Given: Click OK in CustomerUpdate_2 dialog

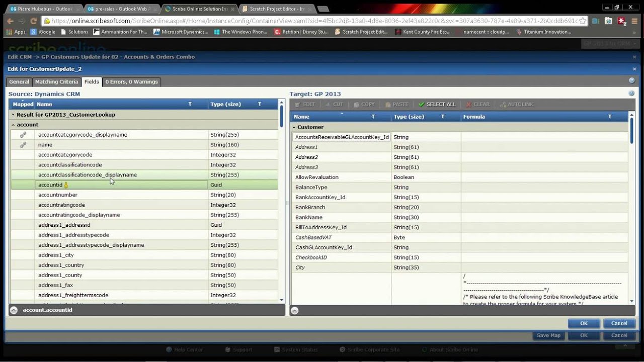Looking at the screenshot, I should pyautogui.click(x=584, y=323).
